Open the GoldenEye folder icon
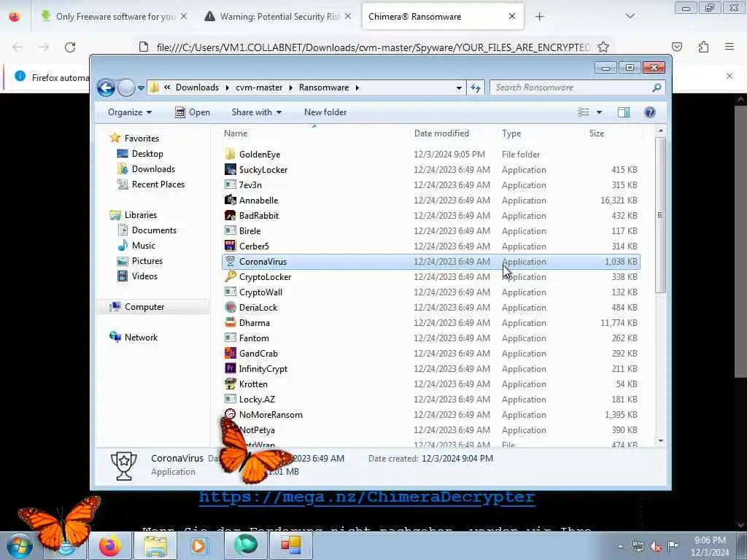 click(x=230, y=154)
